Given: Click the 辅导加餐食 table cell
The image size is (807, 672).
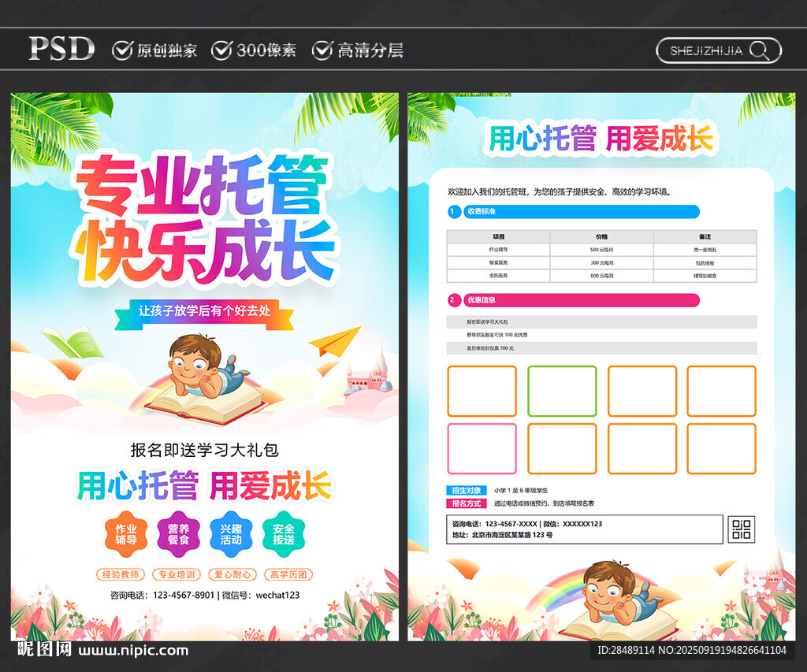Looking at the screenshot, I should (x=705, y=276).
